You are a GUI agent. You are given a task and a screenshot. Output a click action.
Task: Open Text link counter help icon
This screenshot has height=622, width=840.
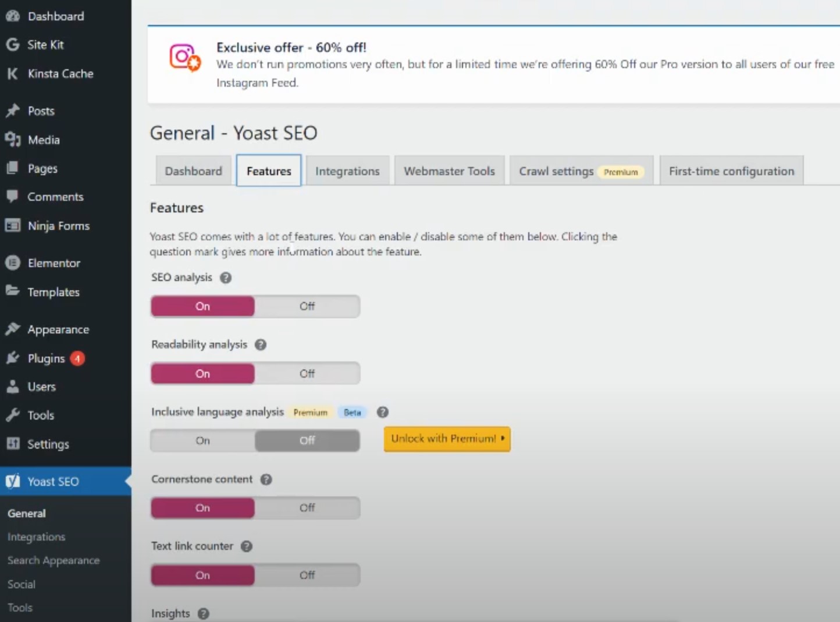click(246, 546)
